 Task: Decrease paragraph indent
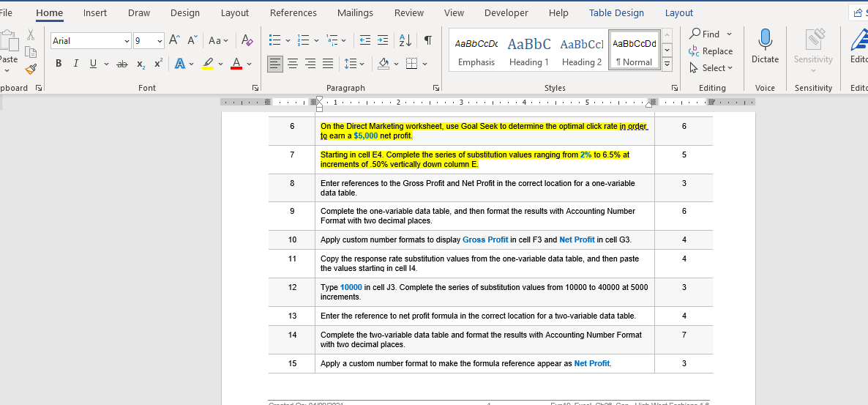[x=364, y=40]
